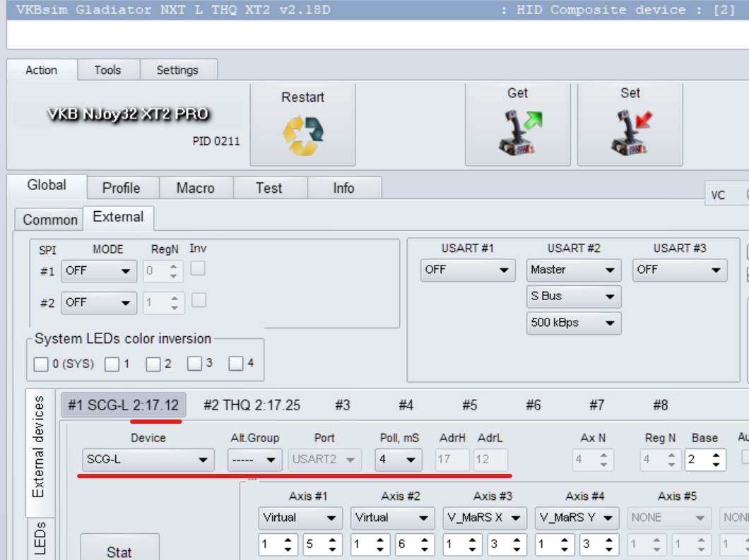Open the S Bus protocol dropdown
Image resolution: width=749 pixels, height=560 pixels.
[574, 297]
